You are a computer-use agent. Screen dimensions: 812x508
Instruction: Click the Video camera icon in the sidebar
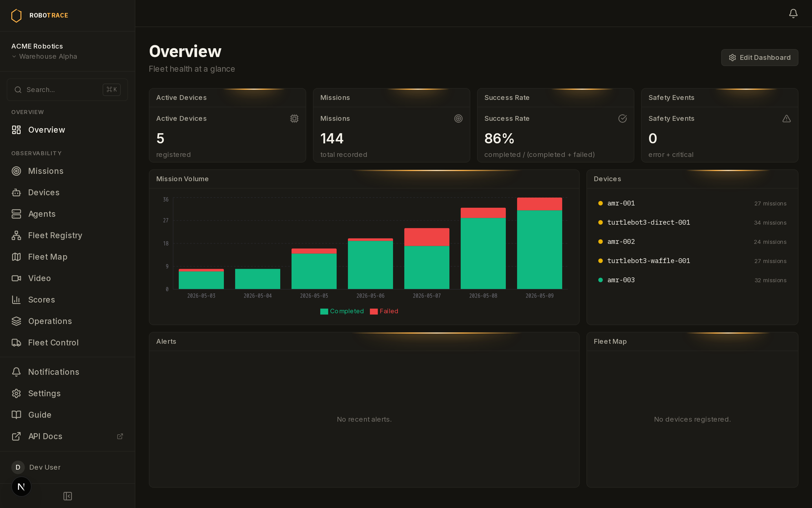16,278
